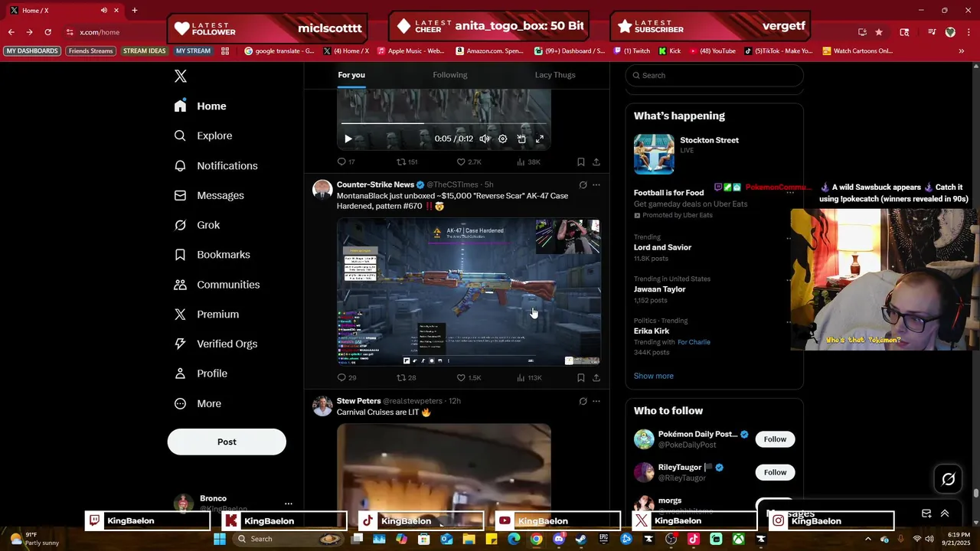
Task: Click the Post button
Action: pos(227,442)
